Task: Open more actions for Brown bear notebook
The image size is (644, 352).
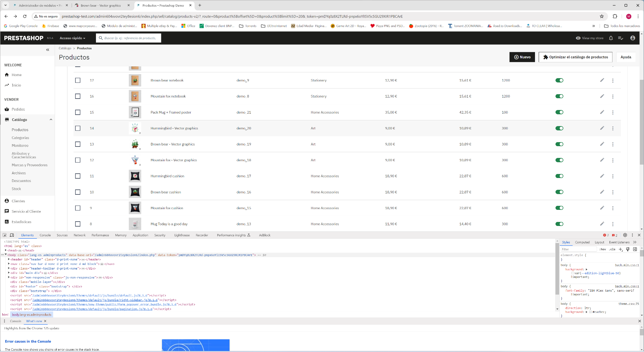Action: click(613, 80)
